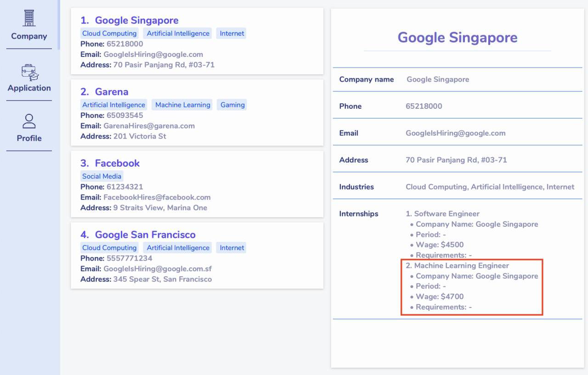Click the Google Singapore heading in the detail panel
This screenshot has height=375, width=588.
point(457,38)
